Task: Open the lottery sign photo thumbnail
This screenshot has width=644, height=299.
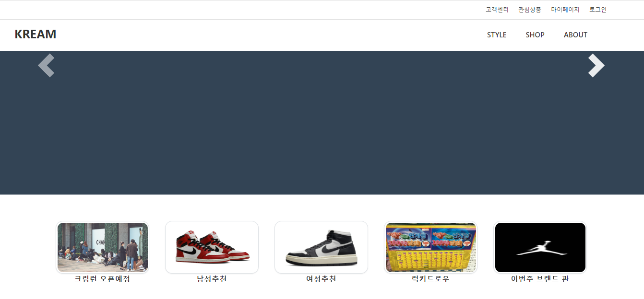Action: [431, 247]
